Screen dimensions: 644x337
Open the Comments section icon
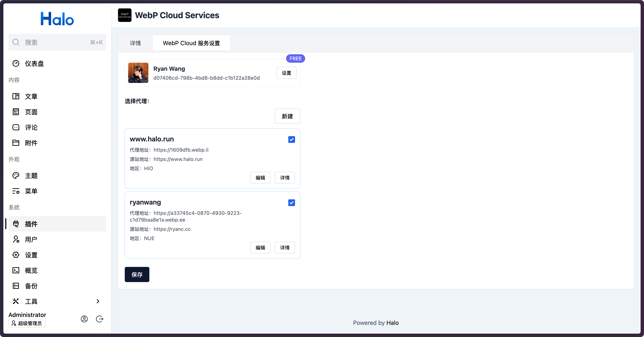click(x=16, y=127)
